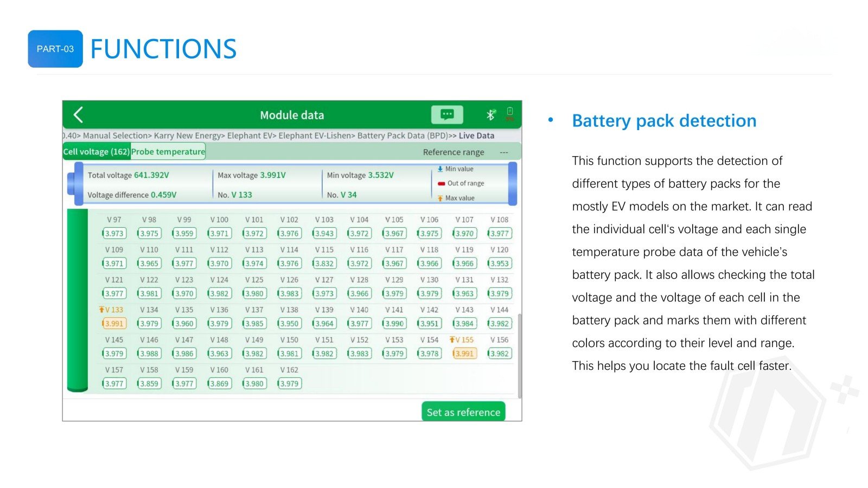Click the Out of range red icon
Screen dimensions: 868x488
pos(441,184)
